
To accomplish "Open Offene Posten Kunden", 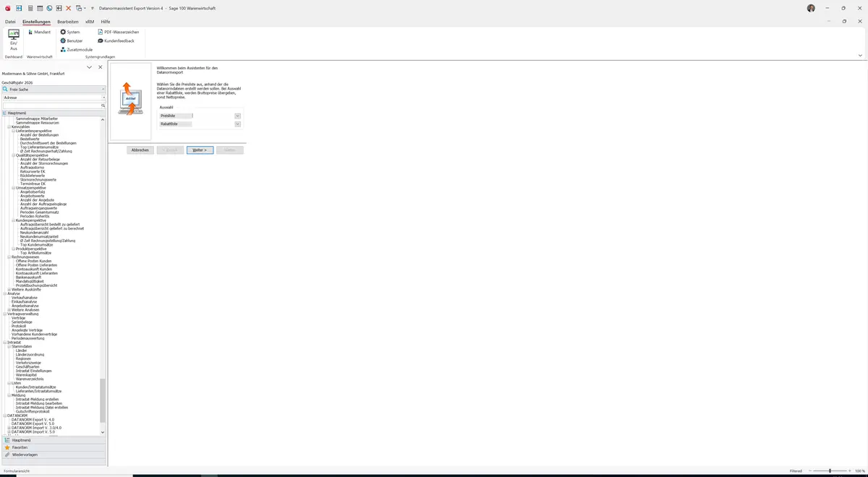I will pyautogui.click(x=34, y=261).
